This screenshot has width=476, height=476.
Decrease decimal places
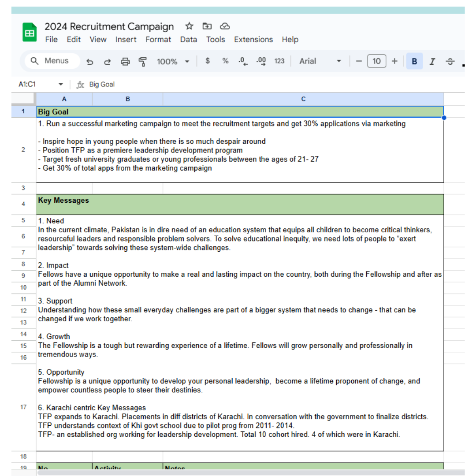coord(243,61)
